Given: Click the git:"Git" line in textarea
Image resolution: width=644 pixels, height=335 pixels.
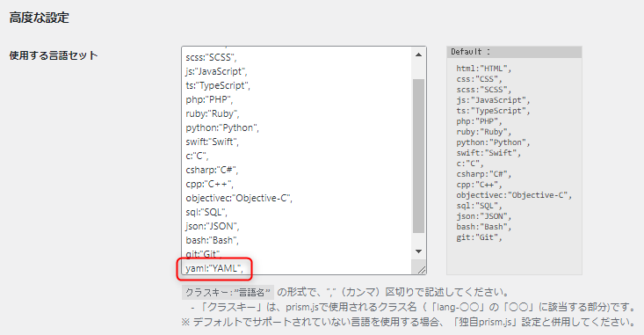Looking at the screenshot, I should click(x=203, y=254).
